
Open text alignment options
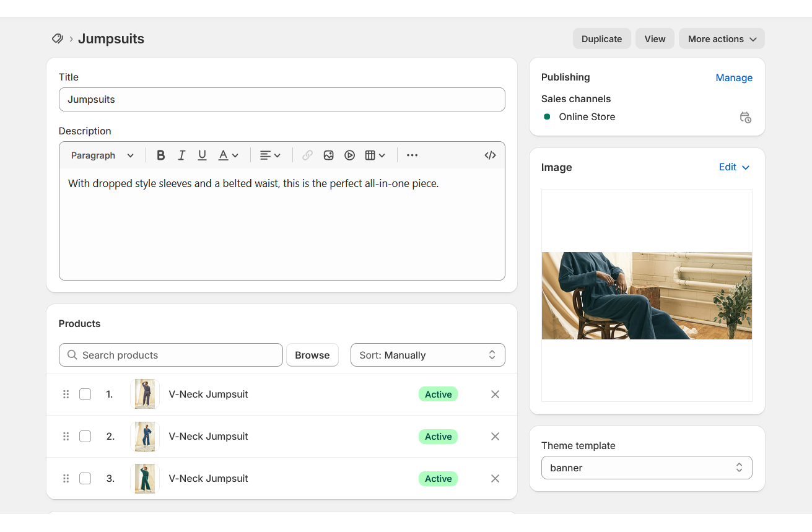click(x=270, y=155)
